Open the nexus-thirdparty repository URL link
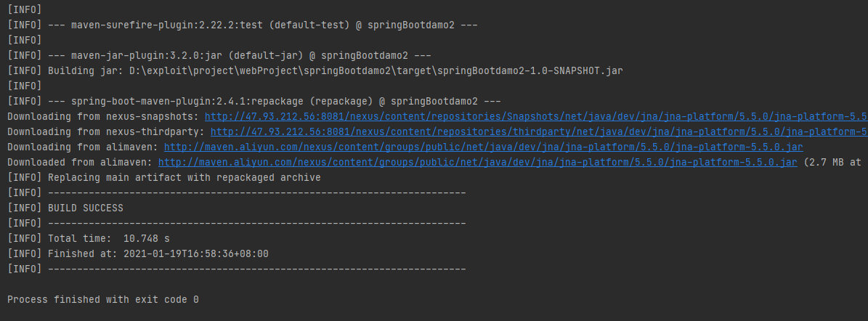The width and height of the screenshot is (868, 321). click(538, 131)
